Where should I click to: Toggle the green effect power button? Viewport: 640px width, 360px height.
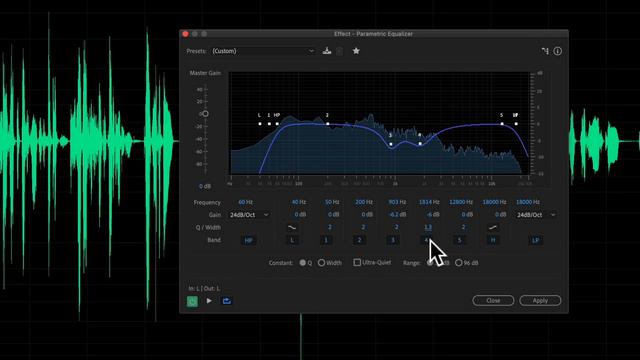(x=192, y=301)
